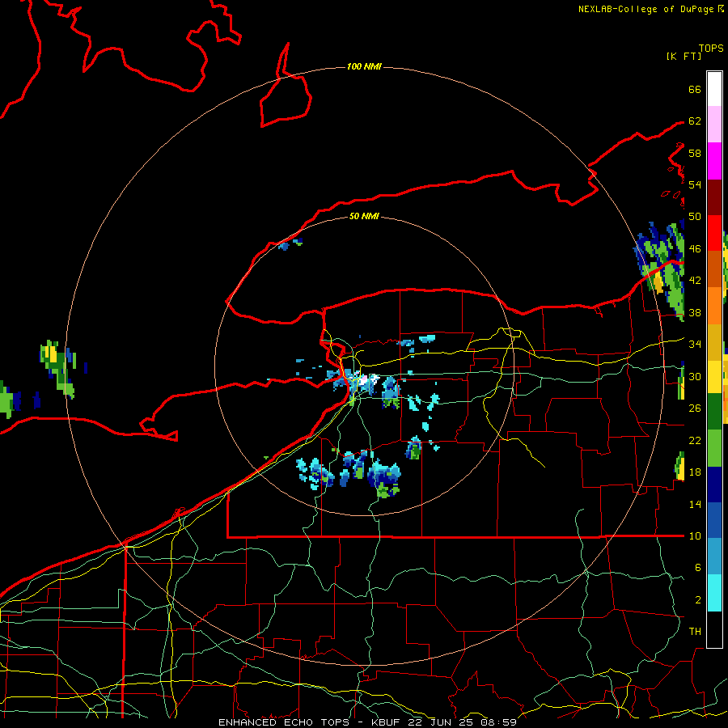Click the ENHANCED ECHO TOPS KBUF footer caption
The image size is (728, 728).
tap(367, 722)
